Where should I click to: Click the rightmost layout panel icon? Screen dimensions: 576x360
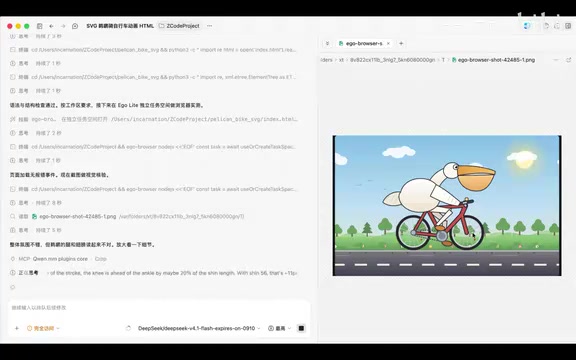point(568,26)
